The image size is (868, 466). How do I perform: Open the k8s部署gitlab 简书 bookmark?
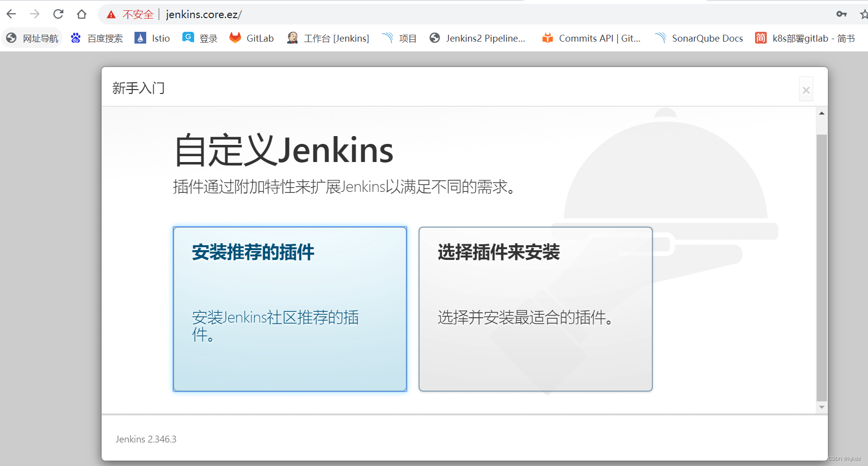tap(805, 38)
